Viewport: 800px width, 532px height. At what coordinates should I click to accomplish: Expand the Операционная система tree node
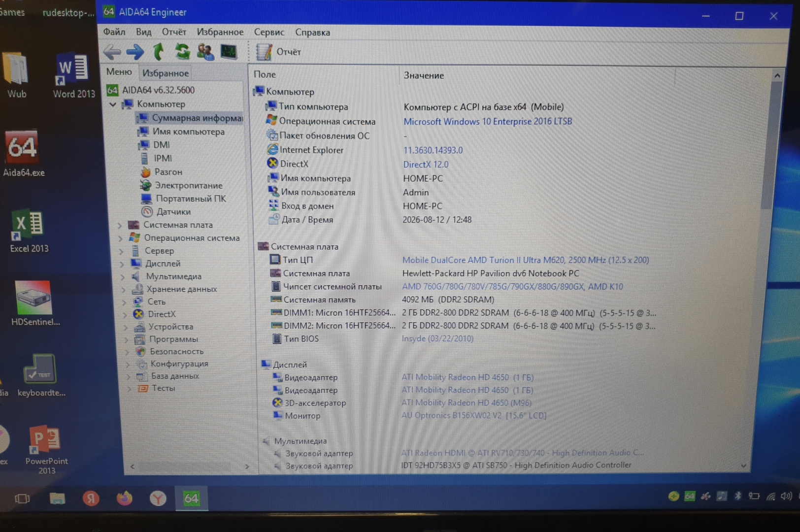point(121,238)
